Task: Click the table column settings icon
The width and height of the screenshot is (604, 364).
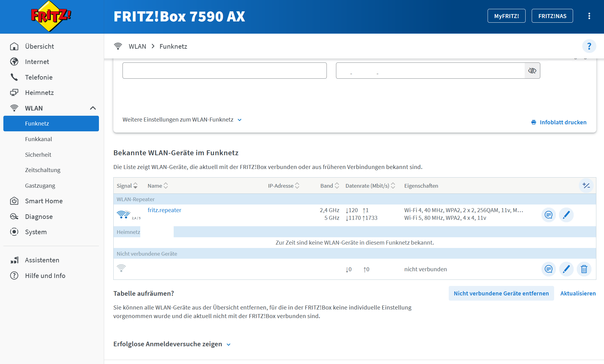Action: tap(586, 186)
